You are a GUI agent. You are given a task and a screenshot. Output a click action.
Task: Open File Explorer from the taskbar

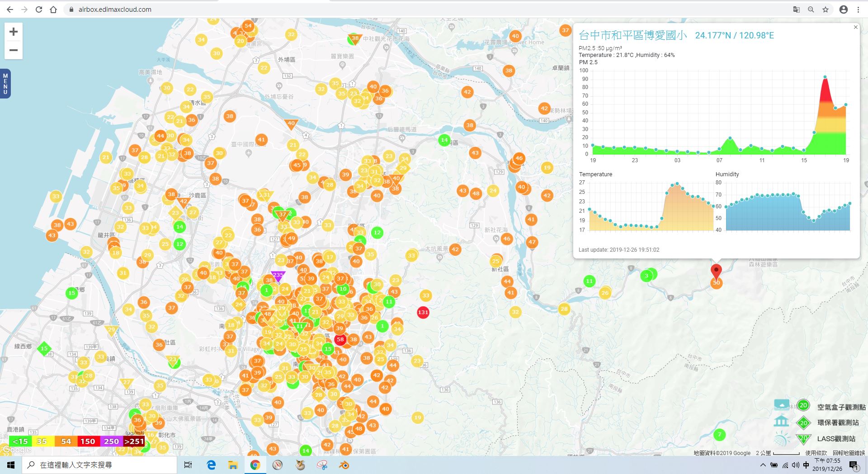(233, 465)
